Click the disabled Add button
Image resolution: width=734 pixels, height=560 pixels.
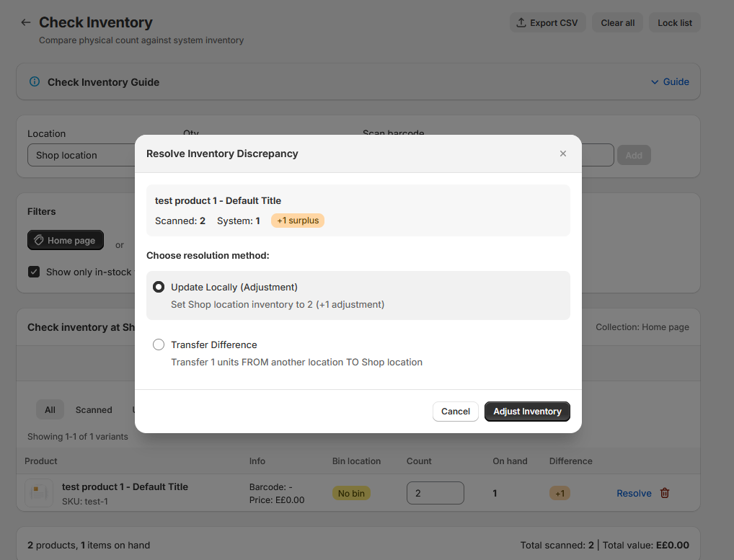pos(634,156)
